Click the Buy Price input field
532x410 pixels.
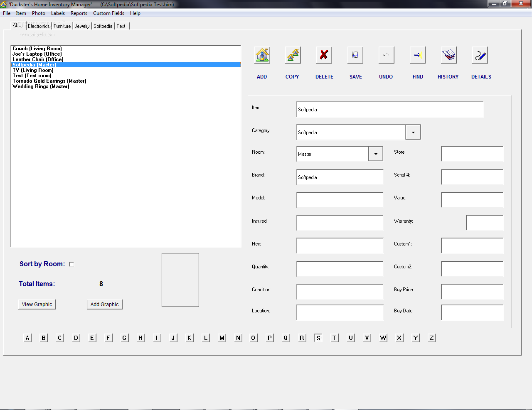(472, 292)
